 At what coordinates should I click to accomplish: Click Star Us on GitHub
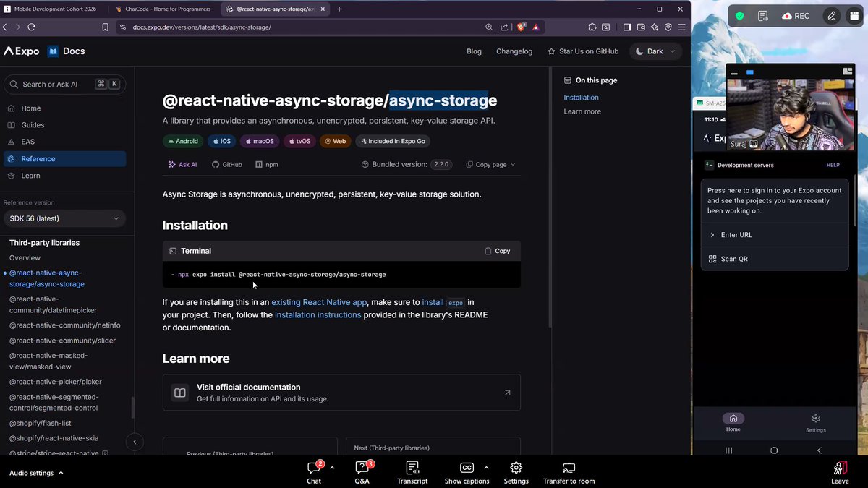pyautogui.click(x=583, y=51)
